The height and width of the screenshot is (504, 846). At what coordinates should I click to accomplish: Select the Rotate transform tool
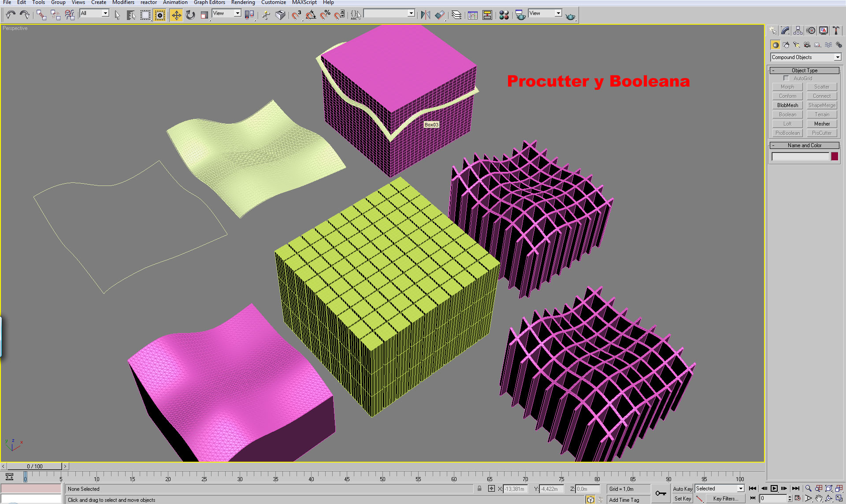[190, 15]
